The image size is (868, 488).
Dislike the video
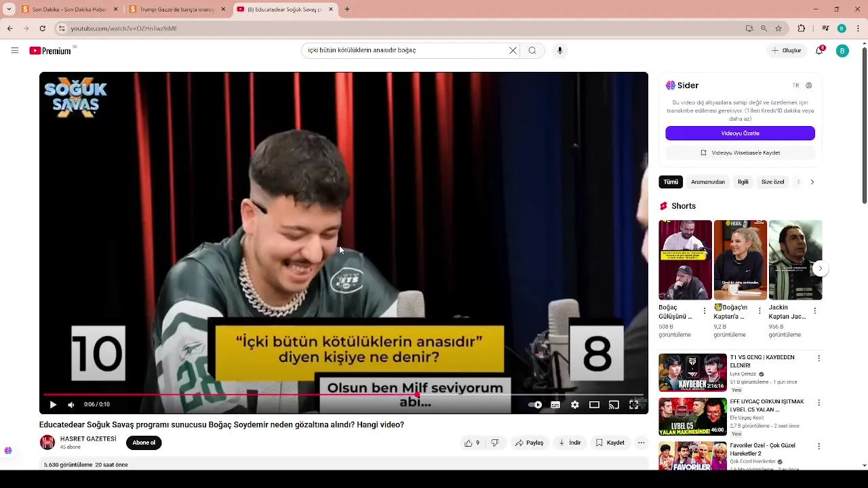495,443
